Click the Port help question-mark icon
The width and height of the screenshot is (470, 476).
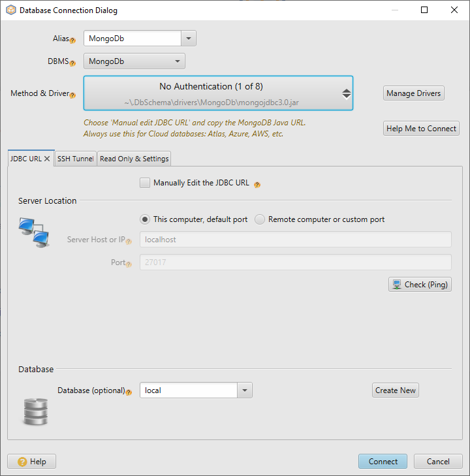coord(129,264)
